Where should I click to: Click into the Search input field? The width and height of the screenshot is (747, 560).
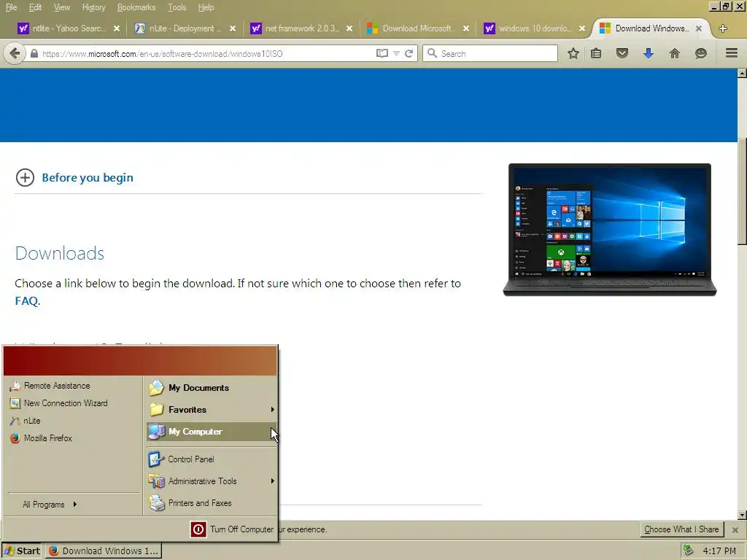490,53
